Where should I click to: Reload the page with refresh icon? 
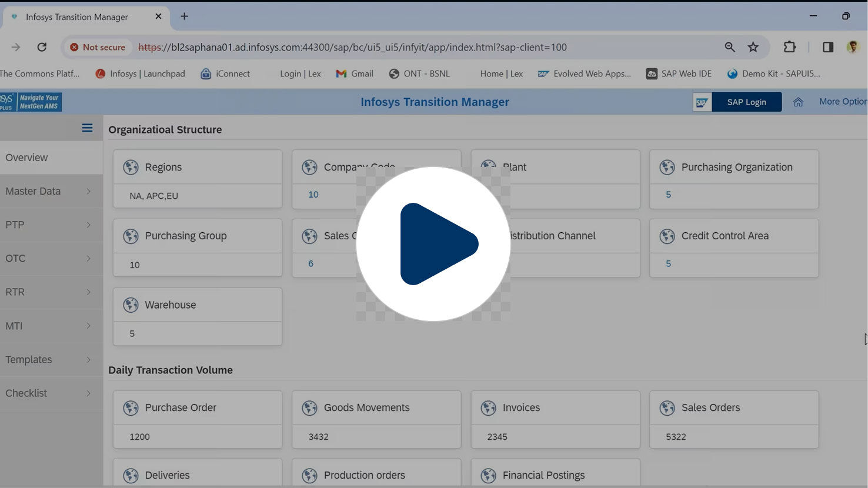pos(42,47)
